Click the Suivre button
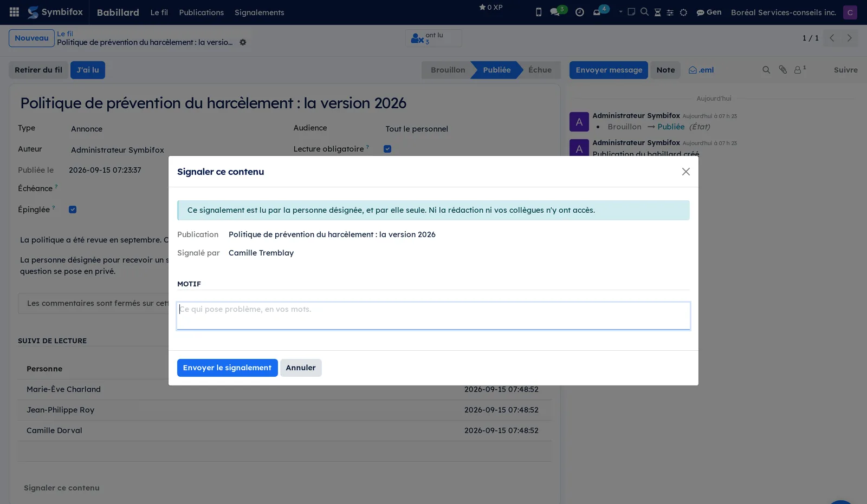Screen dimensions: 867x504 click(845, 70)
